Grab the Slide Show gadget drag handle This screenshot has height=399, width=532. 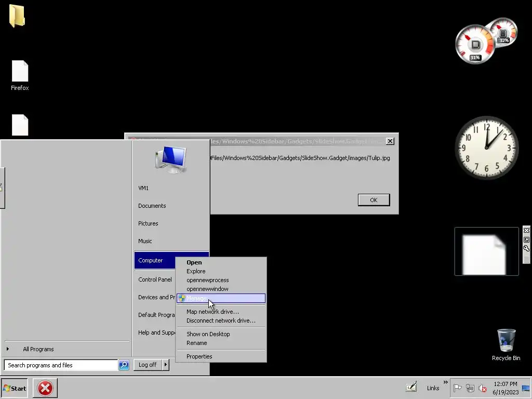[526, 259]
